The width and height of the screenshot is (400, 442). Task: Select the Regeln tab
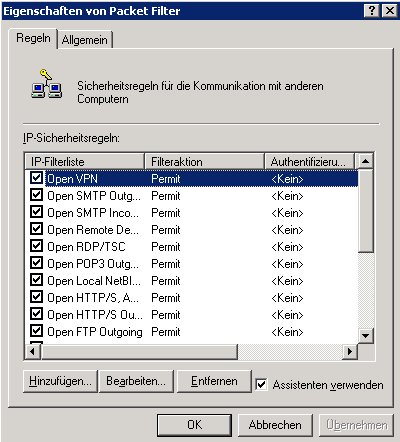(x=33, y=38)
